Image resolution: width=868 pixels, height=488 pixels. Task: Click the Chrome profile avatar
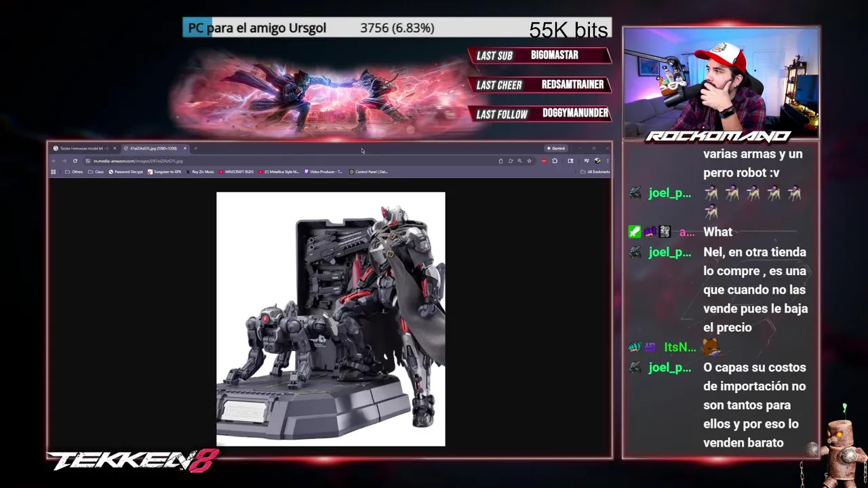click(x=597, y=161)
